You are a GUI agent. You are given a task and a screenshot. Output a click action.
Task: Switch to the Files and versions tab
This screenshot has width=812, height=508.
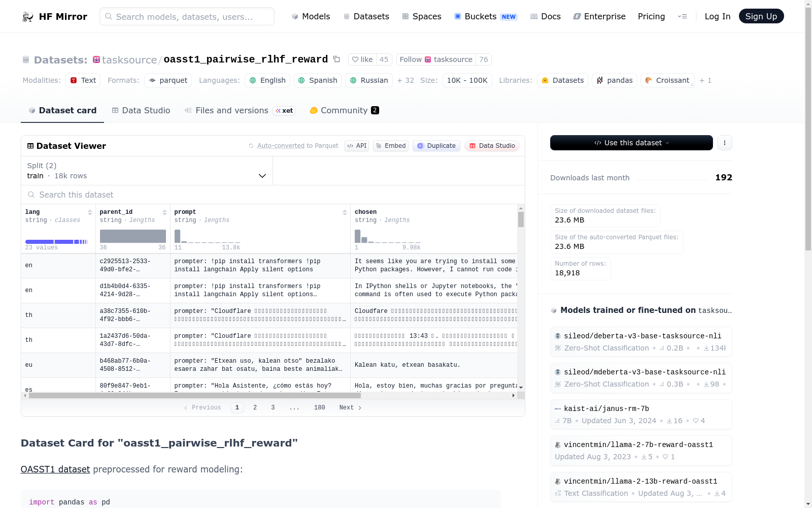pyautogui.click(x=240, y=111)
